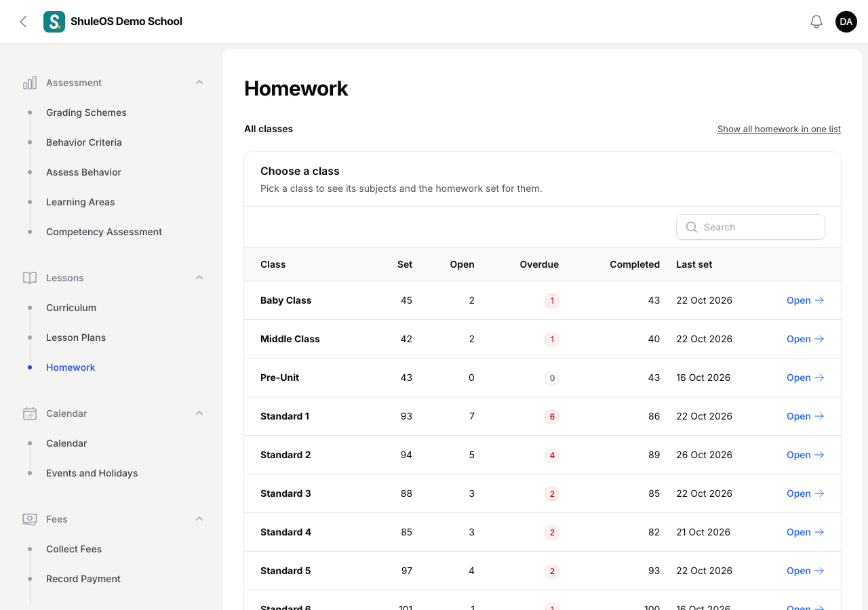The height and width of the screenshot is (610, 868).
Task: Click Standard 1 overdue badge 6
Action: 552,416
